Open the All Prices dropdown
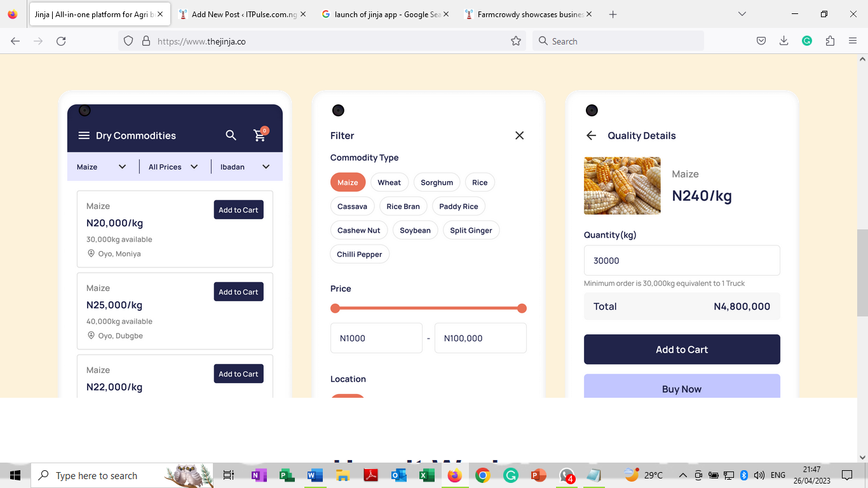The image size is (868, 488). coord(172,166)
